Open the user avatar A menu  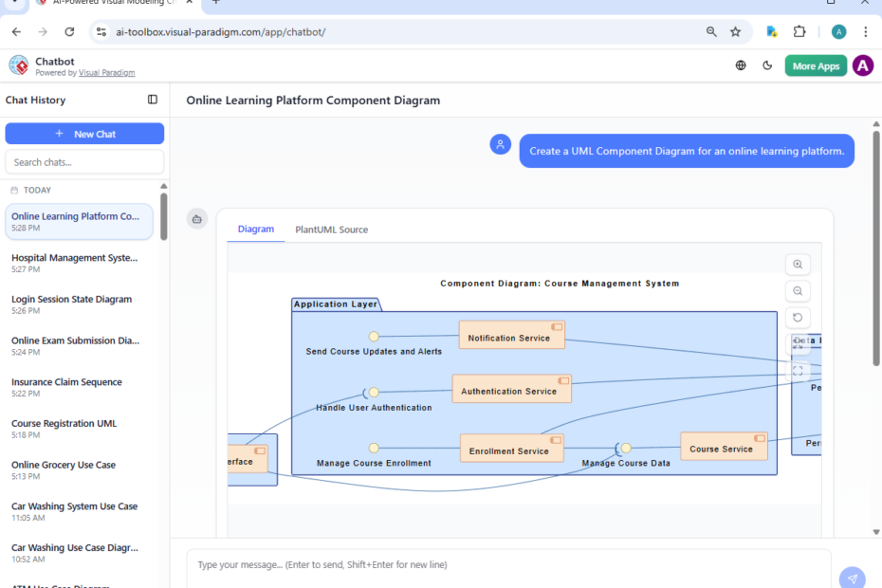coord(862,65)
